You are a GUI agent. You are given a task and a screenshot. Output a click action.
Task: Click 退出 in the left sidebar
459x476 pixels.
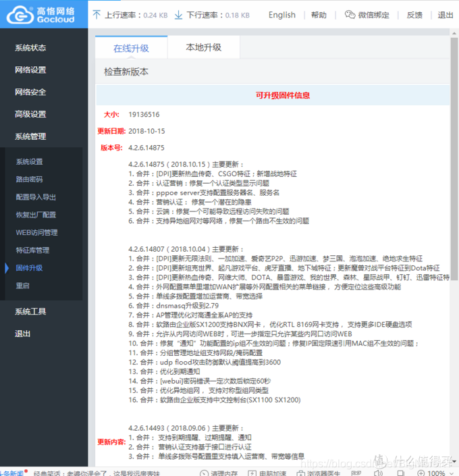tap(22, 334)
